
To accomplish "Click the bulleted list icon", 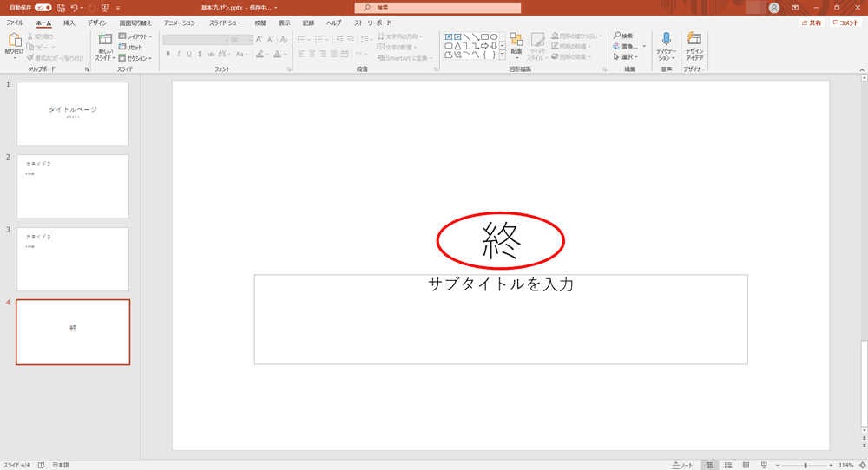I will point(301,40).
